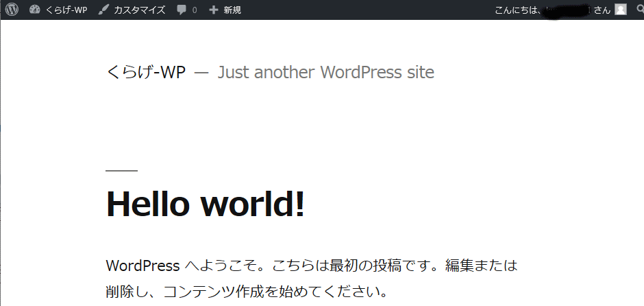Screen dimensions: 644x306
Task: Click the text line 削除し、コンテンツ作成を始めてください。
Action: pos(247,292)
